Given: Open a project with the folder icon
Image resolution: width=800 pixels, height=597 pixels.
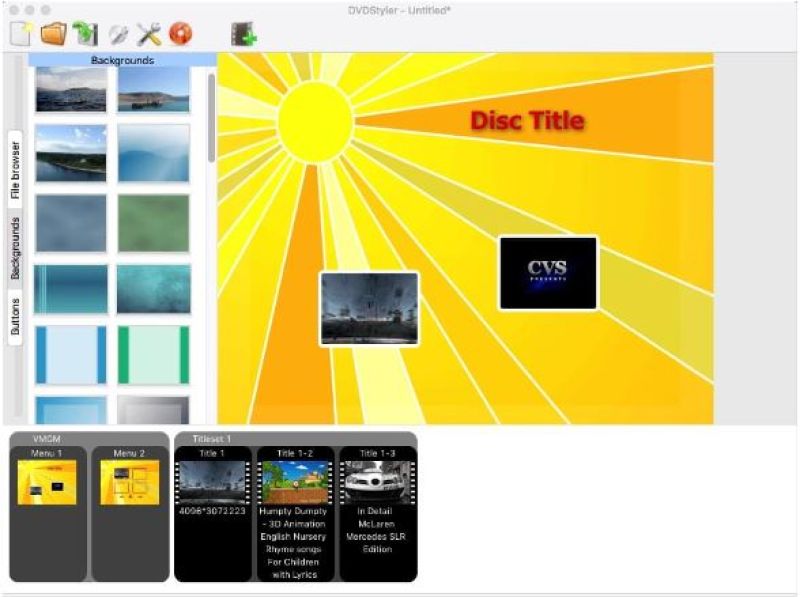Looking at the screenshot, I should coord(53,34).
